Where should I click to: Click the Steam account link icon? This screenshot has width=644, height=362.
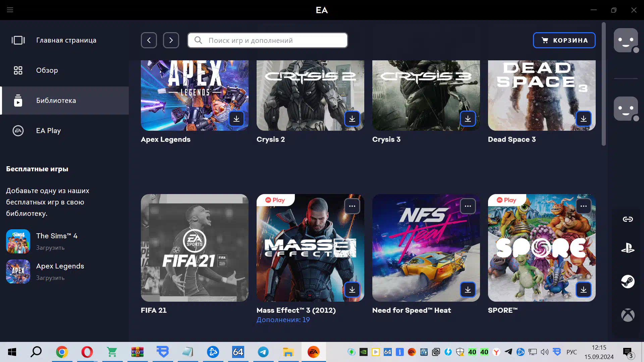coord(628,282)
